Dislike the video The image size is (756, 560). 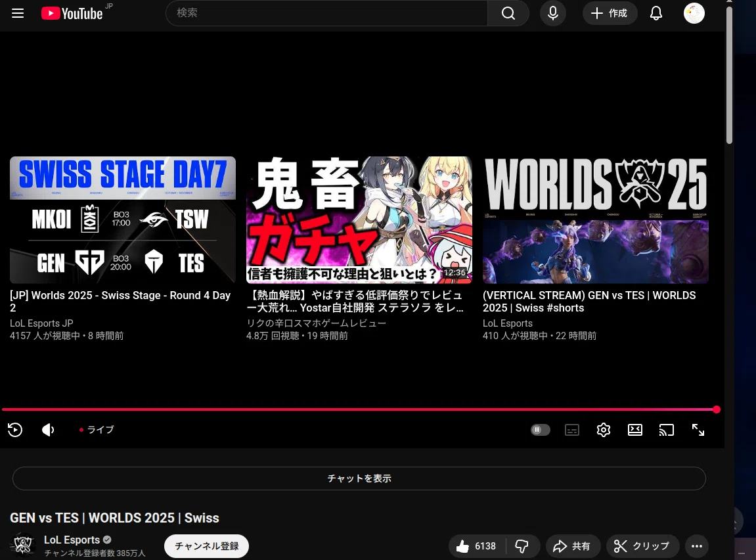tap(522, 546)
